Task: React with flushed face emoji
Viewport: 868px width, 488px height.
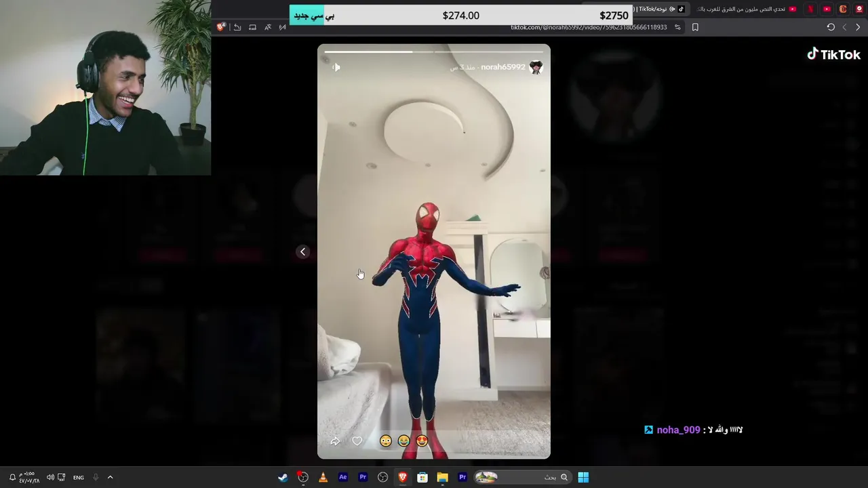Action: pyautogui.click(x=386, y=441)
